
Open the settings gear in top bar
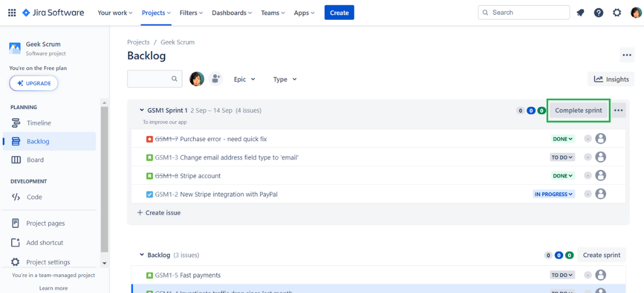click(x=617, y=13)
